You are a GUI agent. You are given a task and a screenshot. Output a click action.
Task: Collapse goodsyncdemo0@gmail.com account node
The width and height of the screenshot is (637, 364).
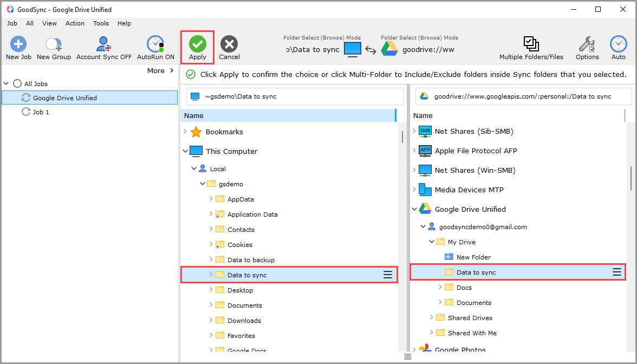(423, 226)
